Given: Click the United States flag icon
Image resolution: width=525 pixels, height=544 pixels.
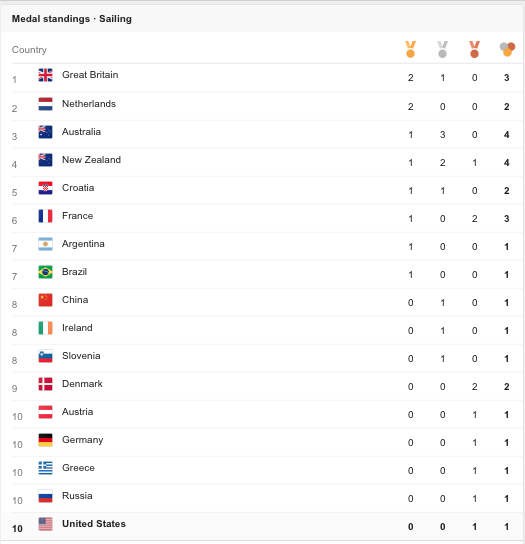Looking at the screenshot, I should pos(45,524).
